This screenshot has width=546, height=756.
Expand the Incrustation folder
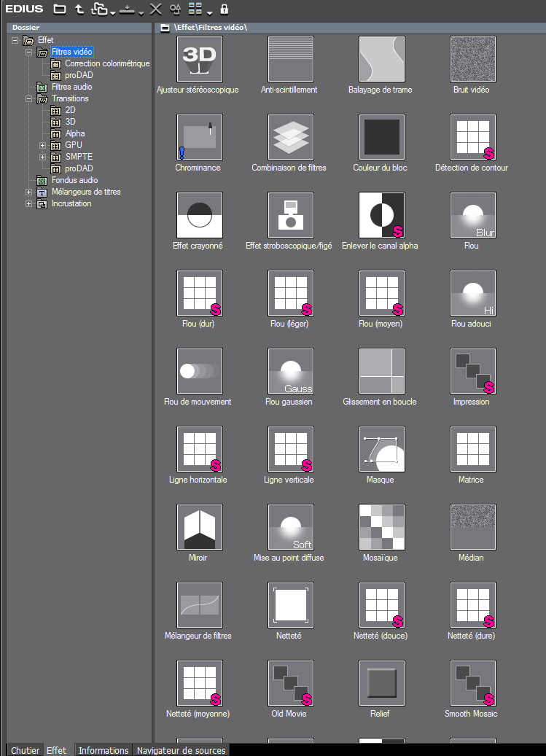[x=29, y=204]
